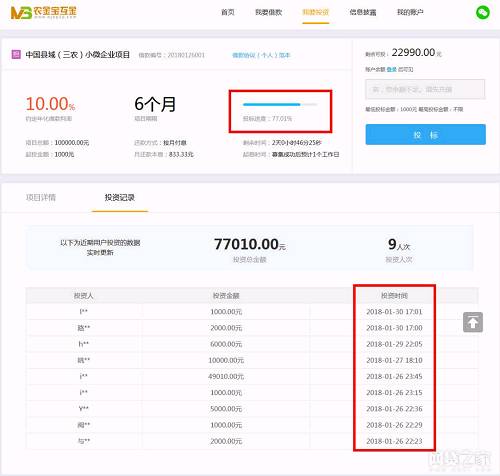Click the timestamp 2018-01-26 22:36
The image size is (500, 476).
click(x=394, y=409)
